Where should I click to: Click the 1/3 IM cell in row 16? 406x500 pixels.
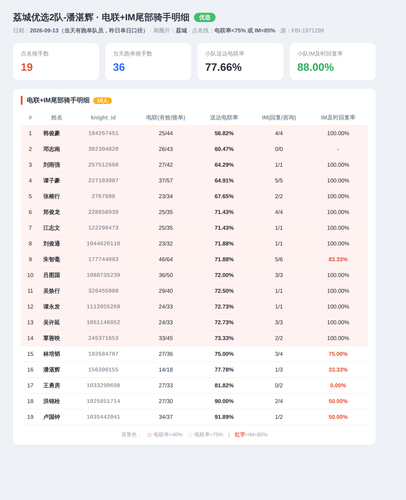279,370
